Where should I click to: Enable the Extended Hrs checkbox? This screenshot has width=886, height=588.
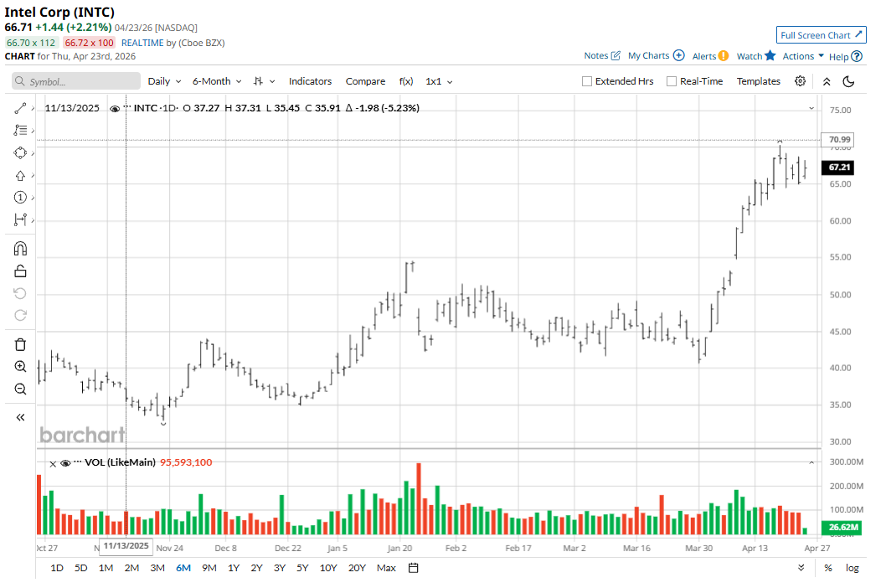pos(587,81)
